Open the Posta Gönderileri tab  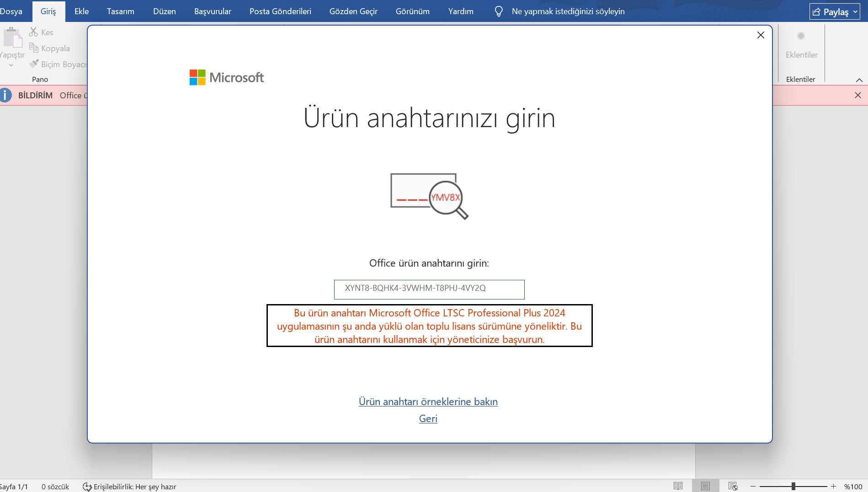coord(280,11)
